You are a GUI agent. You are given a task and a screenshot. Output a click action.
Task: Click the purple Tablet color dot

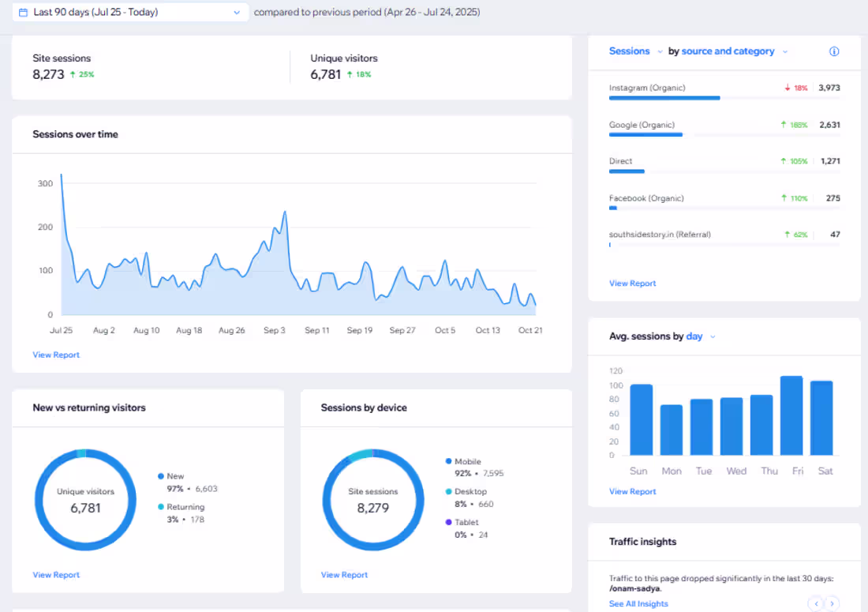pos(447,522)
